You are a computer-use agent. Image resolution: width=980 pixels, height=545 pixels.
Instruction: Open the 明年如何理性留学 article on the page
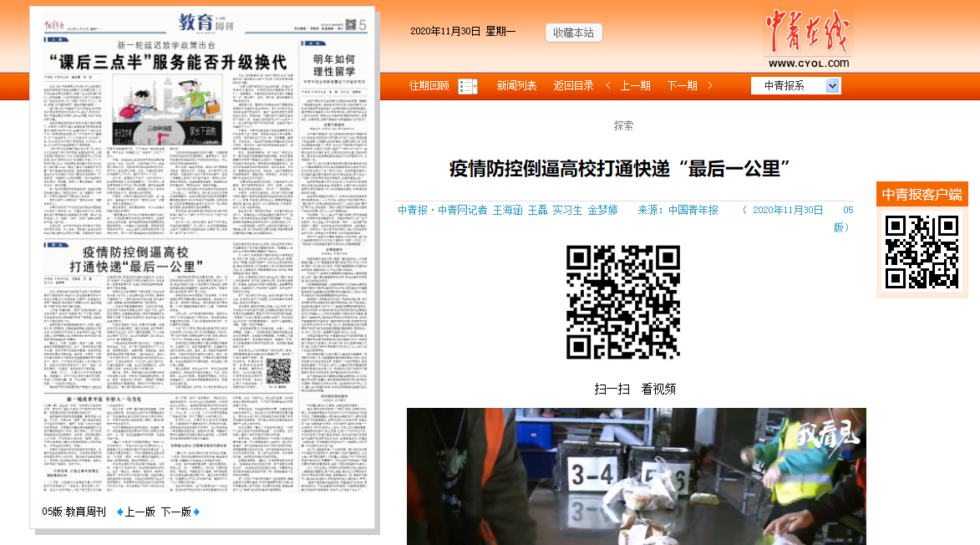point(334,65)
